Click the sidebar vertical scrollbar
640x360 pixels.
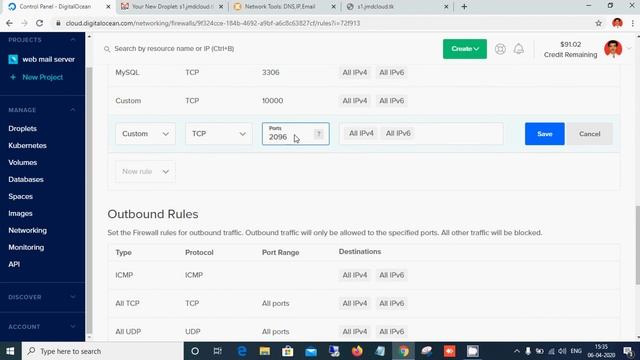(89, 200)
